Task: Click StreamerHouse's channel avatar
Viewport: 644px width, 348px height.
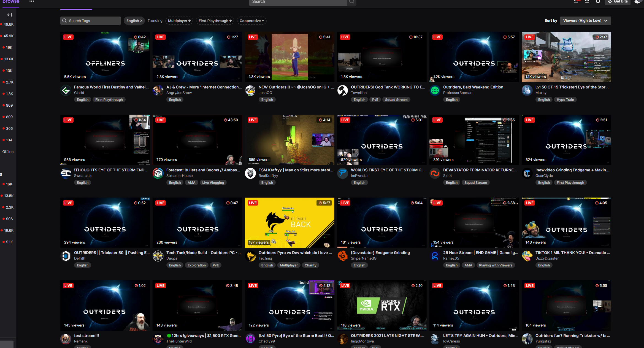Action: pyautogui.click(x=158, y=173)
